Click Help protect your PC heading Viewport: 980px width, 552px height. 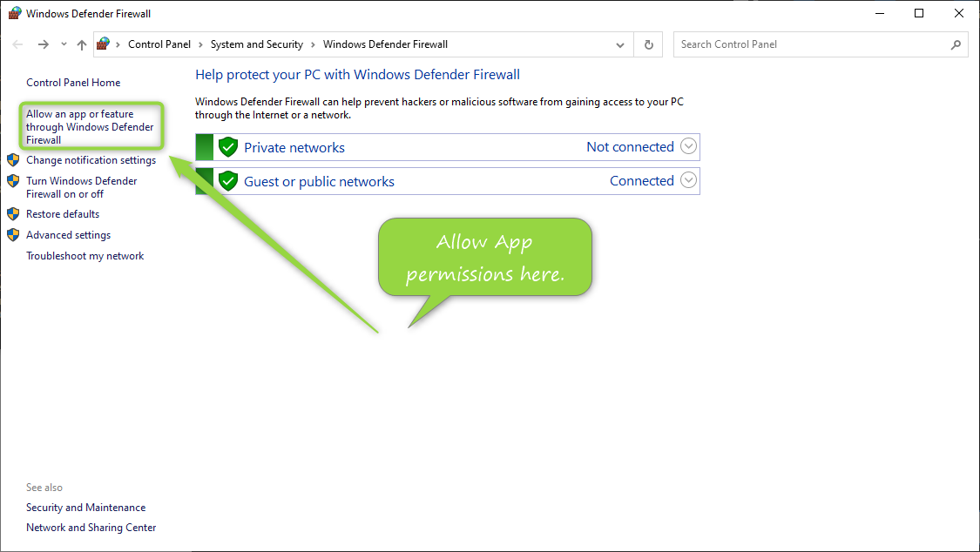tap(357, 75)
